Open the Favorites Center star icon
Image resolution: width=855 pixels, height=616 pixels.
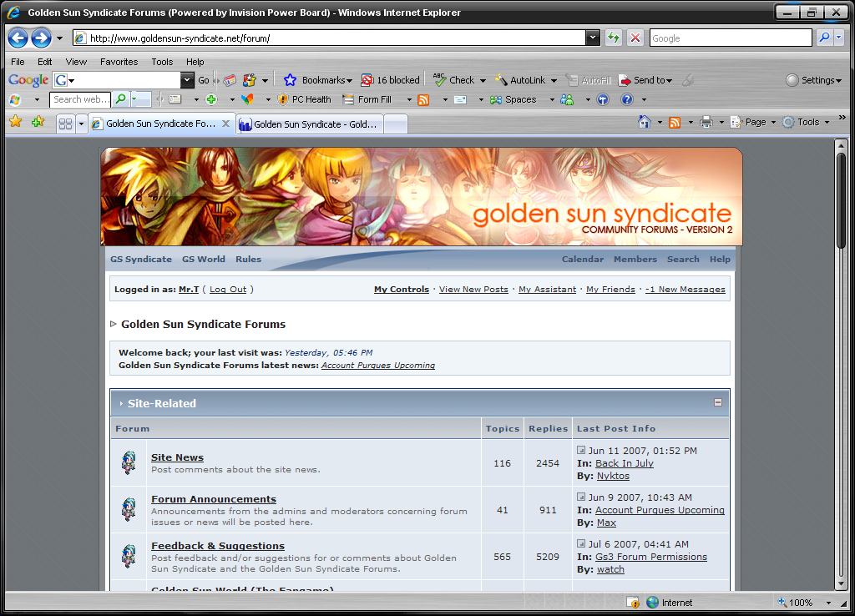(x=16, y=122)
